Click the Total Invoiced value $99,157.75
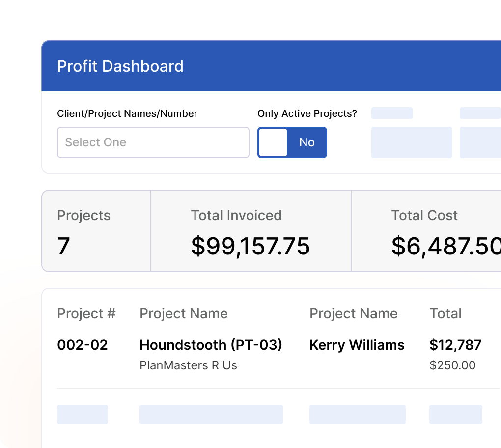The width and height of the screenshot is (501, 448). click(x=250, y=246)
